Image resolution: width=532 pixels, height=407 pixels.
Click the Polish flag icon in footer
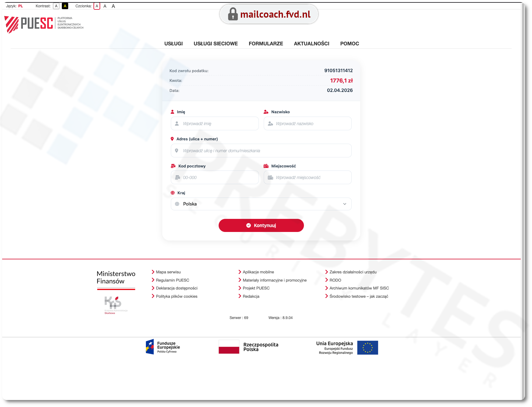229,347
